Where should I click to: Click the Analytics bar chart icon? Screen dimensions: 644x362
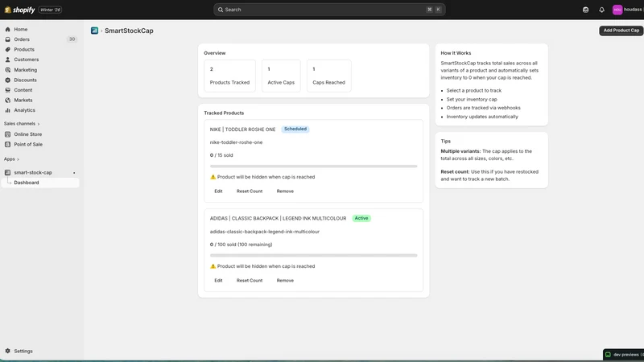7,110
